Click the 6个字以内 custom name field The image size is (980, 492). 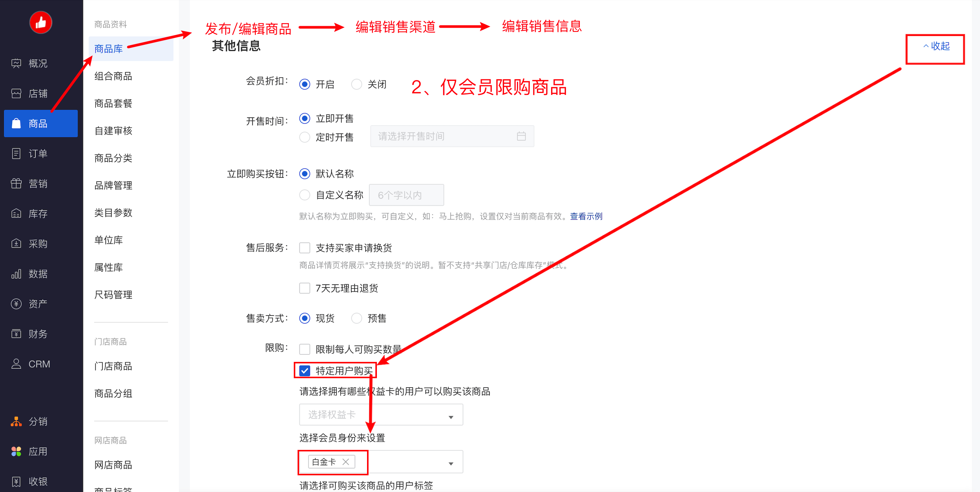(406, 195)
